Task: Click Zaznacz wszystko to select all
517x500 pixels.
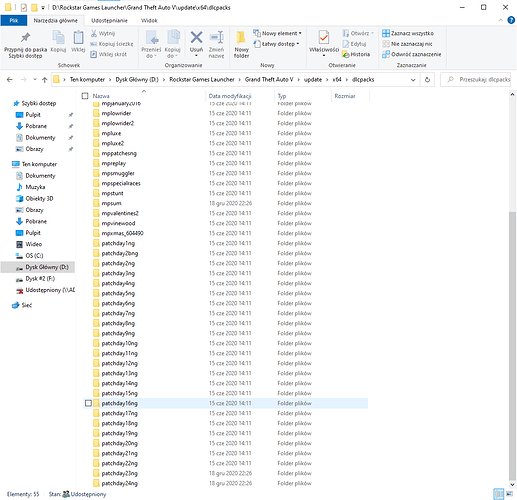Action: 408,33
